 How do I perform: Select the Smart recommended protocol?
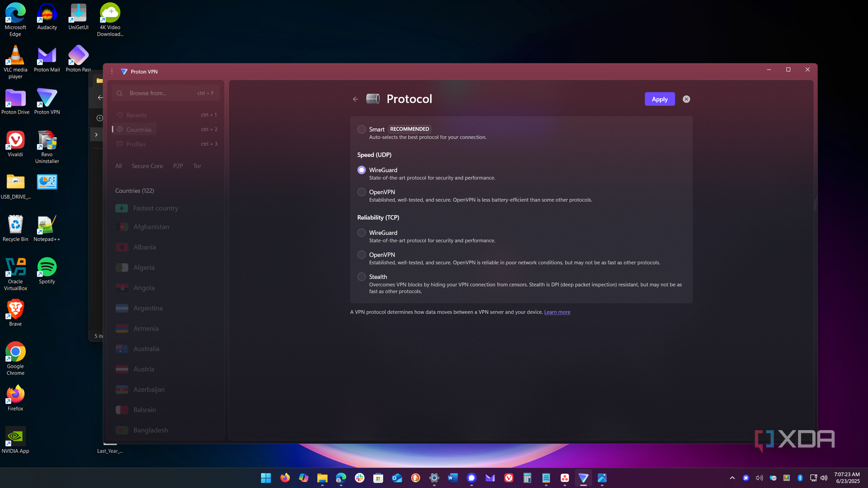pyautogui.click(x=362, y=129)
